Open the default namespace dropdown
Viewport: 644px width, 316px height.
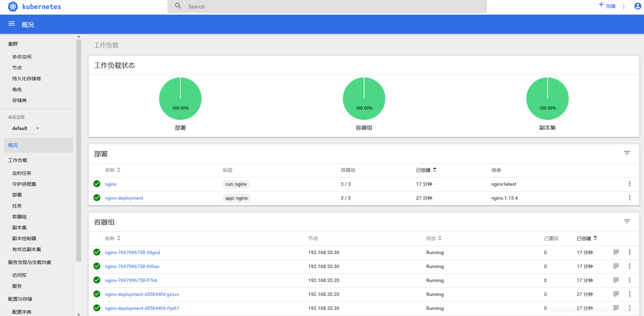pyautogui.click(x=26, y=128)
